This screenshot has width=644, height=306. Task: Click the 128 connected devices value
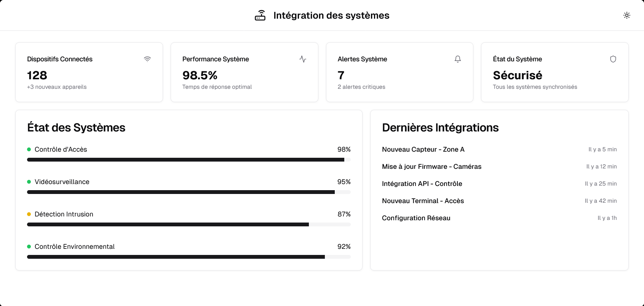coord(37,75)
